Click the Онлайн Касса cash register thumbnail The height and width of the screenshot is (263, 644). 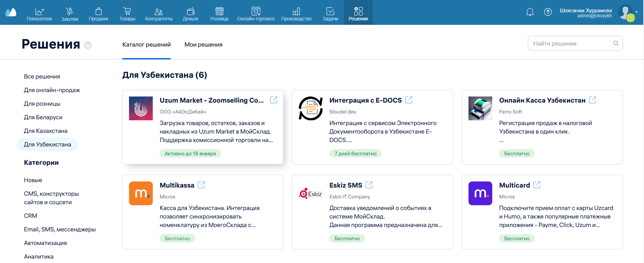480,108
